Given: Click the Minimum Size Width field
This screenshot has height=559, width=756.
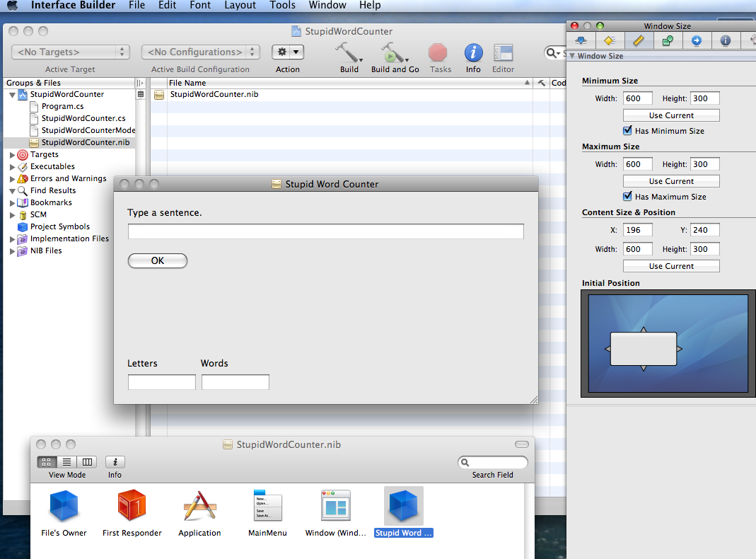Looking at the screenshot, I should [x=637, y=98].
